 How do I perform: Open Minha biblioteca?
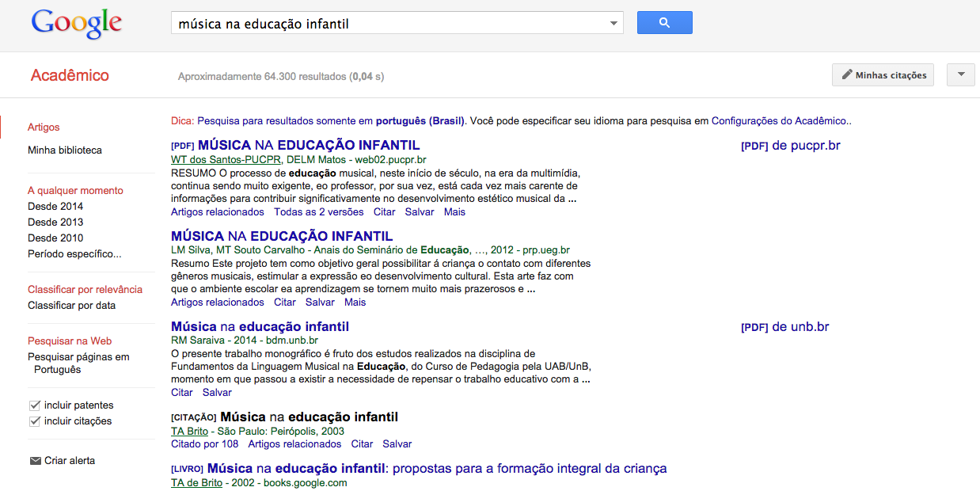coord(65,150)
